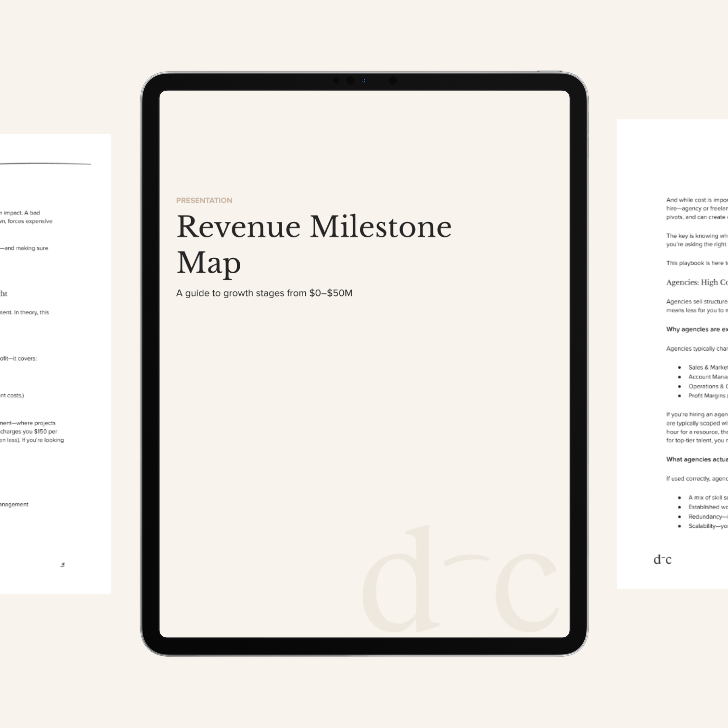The height and width of the screenshot is (728, 728).
Task: Click the 'Agencies: High Co' heading on the right page
Action: tap(697, 282)
